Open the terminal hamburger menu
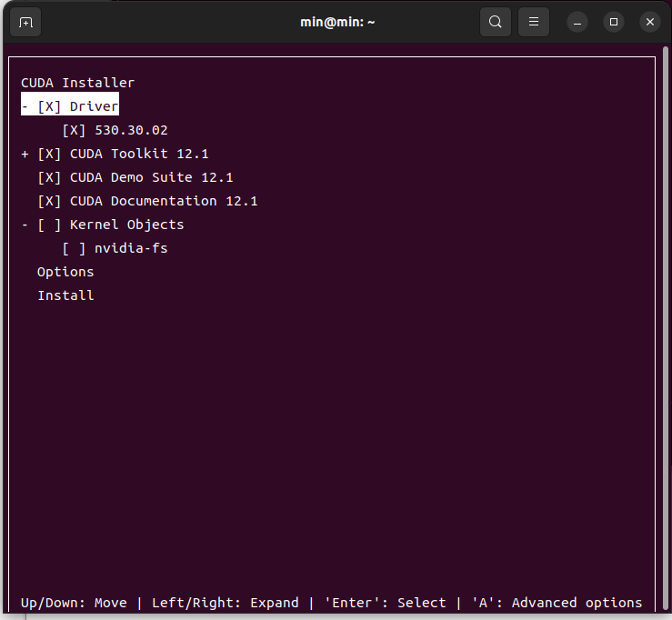 point(533,22)
